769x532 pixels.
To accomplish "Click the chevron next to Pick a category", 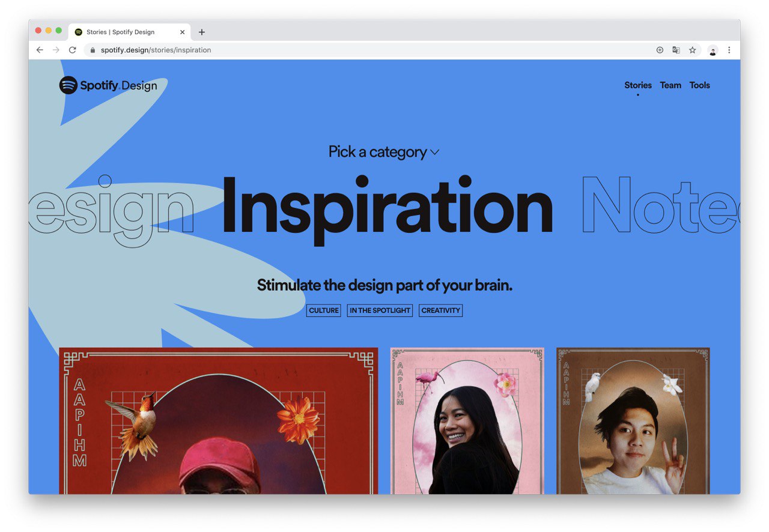I will [x=434, y=153].
